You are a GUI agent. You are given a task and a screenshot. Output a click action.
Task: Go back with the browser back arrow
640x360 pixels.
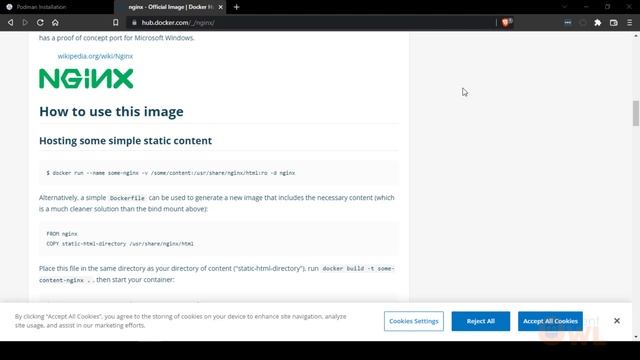[x=11, y=23]
